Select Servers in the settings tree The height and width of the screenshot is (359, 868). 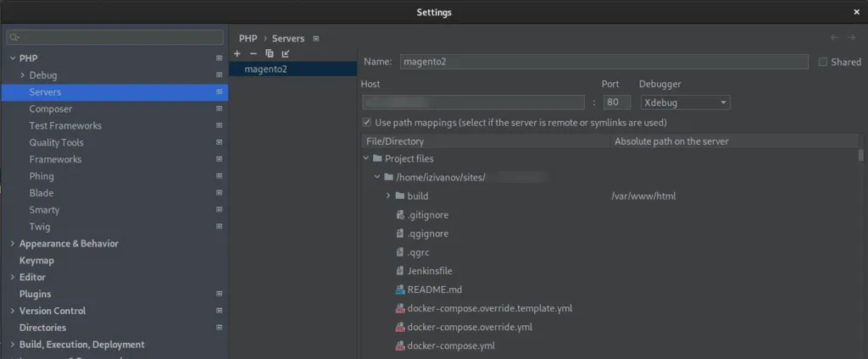(x=114, y=92)
